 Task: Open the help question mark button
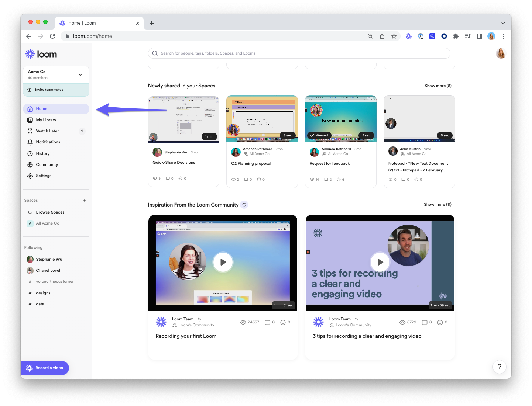coord(499,367)
